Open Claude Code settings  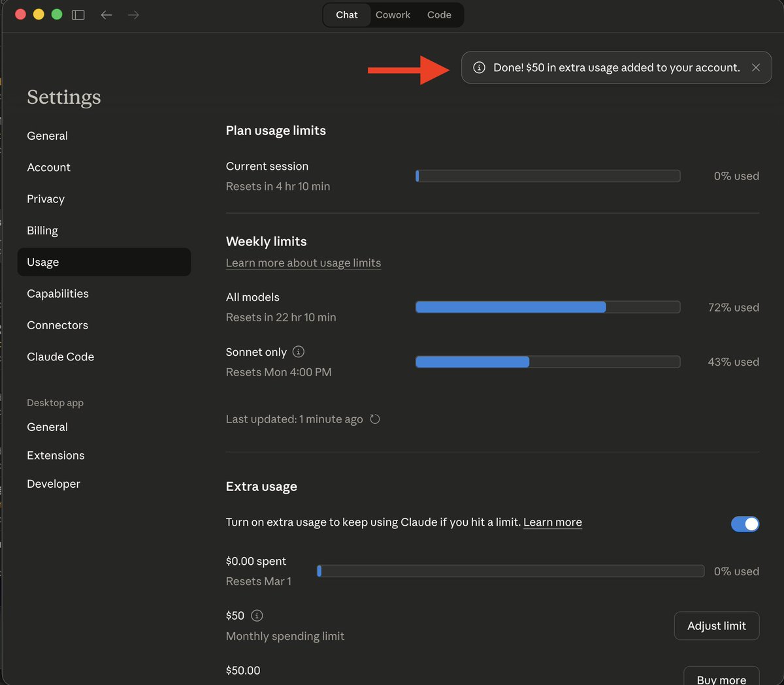(104, 357)
